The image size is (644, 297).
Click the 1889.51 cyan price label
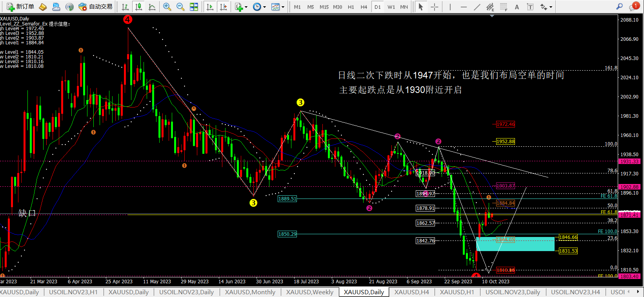(x=287, y=199)
